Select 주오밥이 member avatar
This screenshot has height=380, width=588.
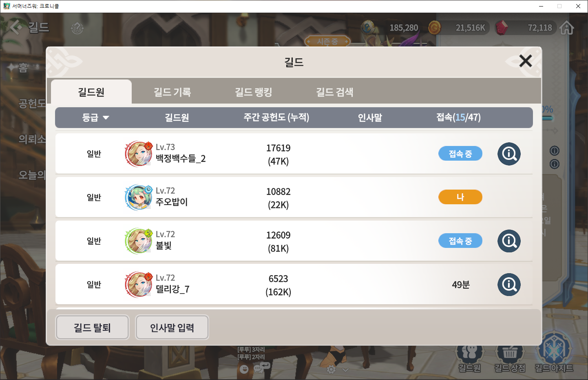139,197
